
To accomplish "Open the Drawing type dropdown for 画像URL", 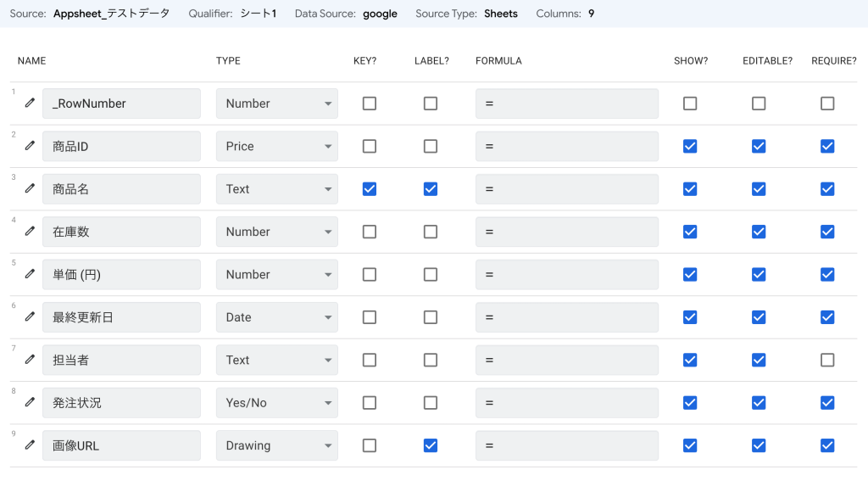I will (x=276, y=445).
